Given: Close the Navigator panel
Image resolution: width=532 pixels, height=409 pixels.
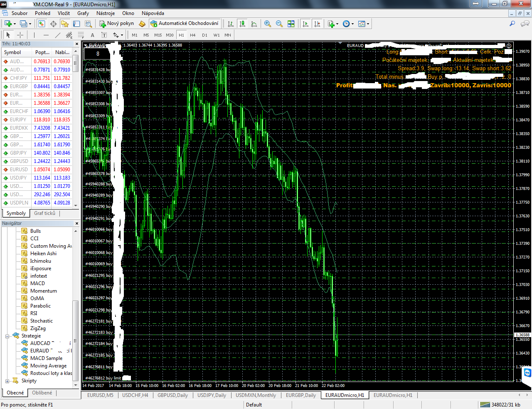Looking at the screenshot, I should point(76,223).
